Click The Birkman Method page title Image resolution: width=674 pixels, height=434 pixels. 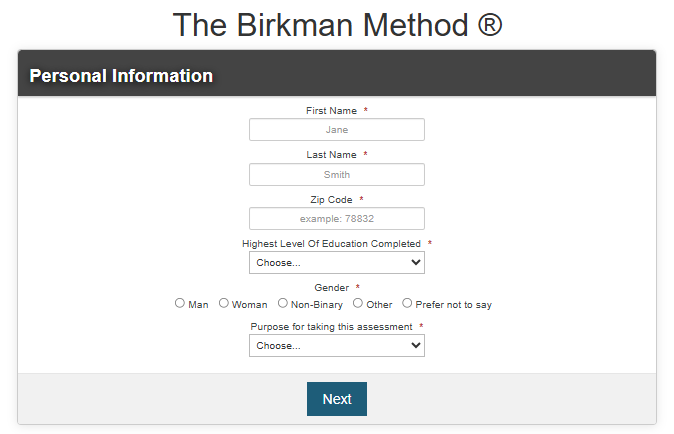(x=337, y=25)
